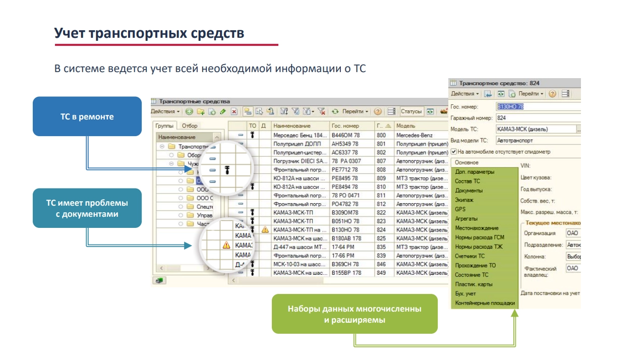Open Действия dropdown in Транспортные средства list
644x362 pixels.
pyautogui.click(x=165, y=111)
